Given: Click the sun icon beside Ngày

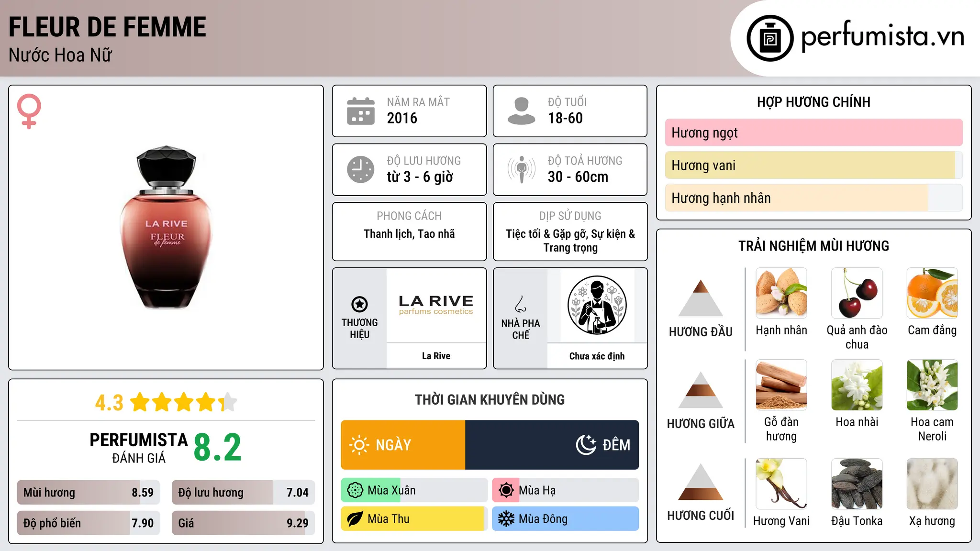Looking at the screenshot, I should pyautogui.click(x=359, y=445).
